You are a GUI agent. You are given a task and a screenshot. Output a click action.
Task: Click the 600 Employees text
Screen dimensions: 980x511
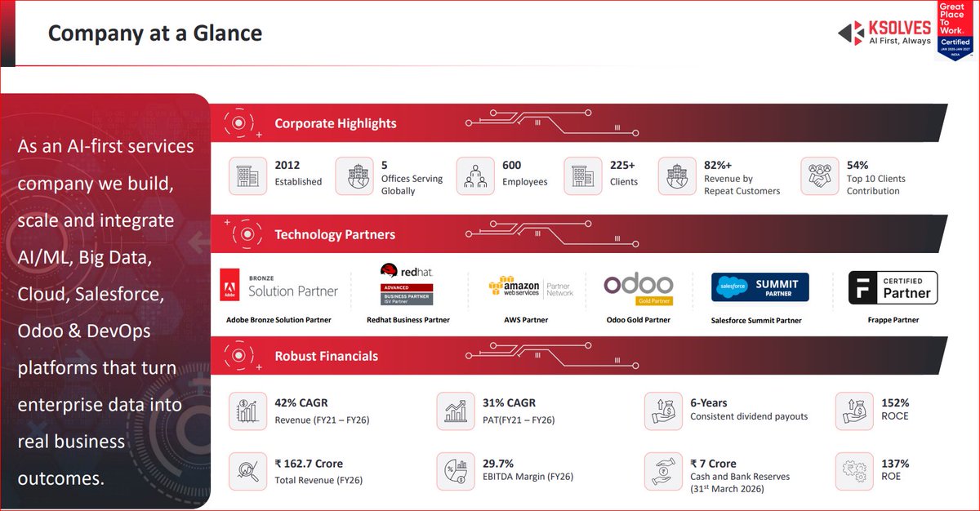[x=525, y=173]
